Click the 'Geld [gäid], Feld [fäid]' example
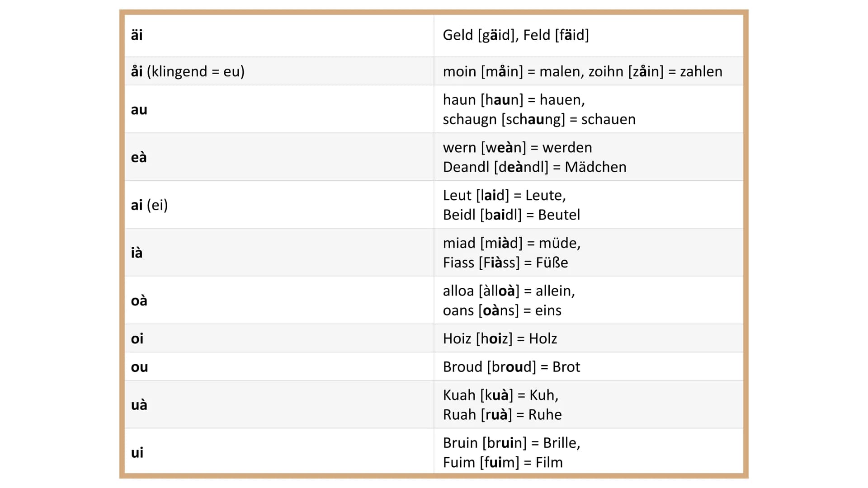 (x=516, y=35)
